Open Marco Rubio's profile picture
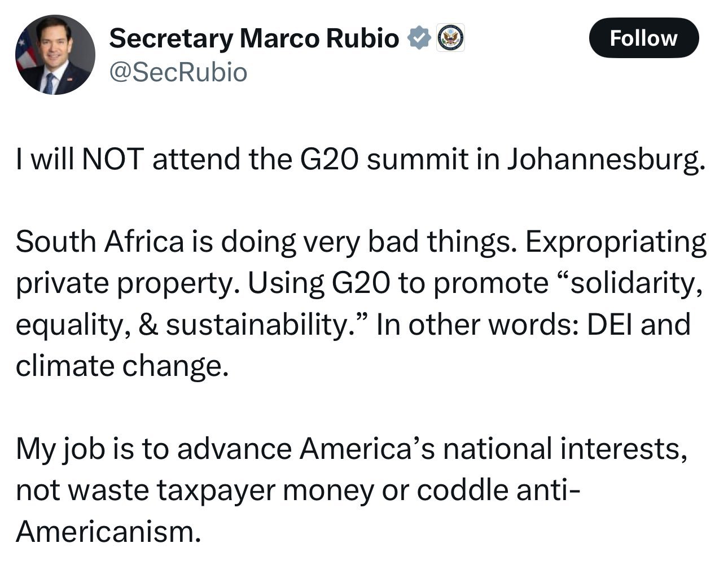 55,54
